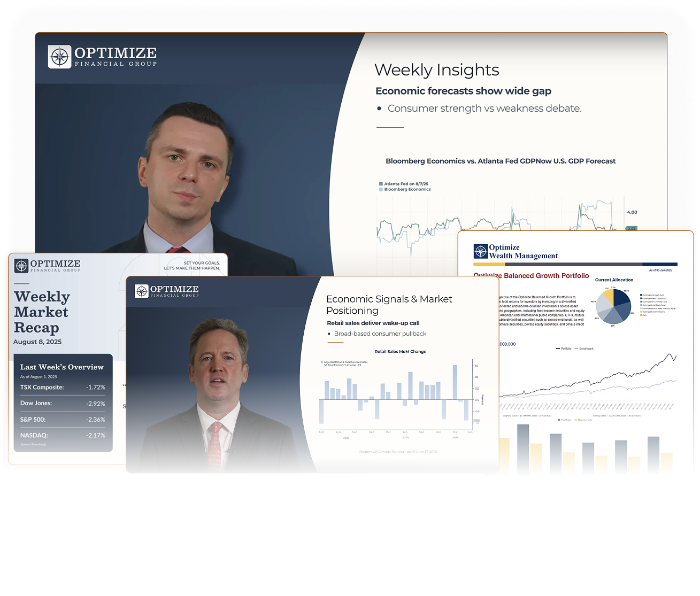Viewport: 700px width, 596px height.
Task: Click the Atlanta Fed legend marker
Action: (381, 184)
